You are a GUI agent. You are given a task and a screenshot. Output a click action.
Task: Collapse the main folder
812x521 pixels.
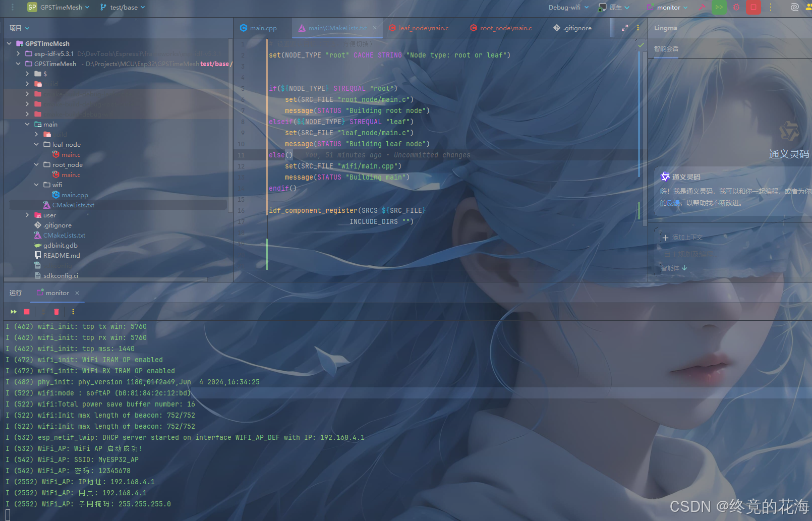(x=27, y=124)
